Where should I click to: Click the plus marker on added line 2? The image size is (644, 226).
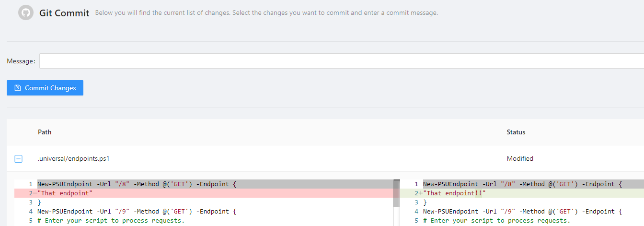pos(421,193)
